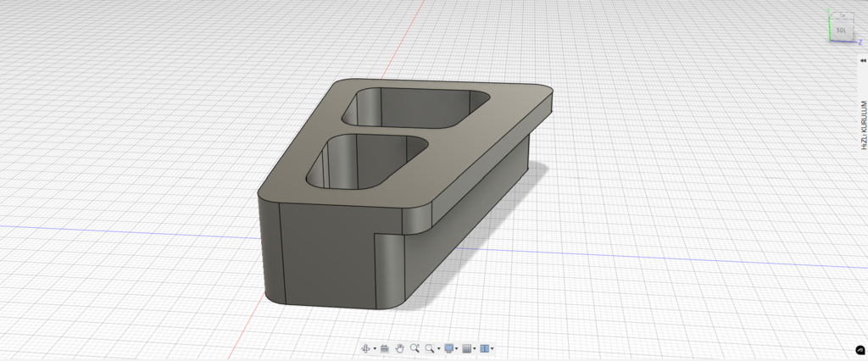Select the Orbit tool in navigation bar
Screen dimensions: 868x361
point(365,349)
